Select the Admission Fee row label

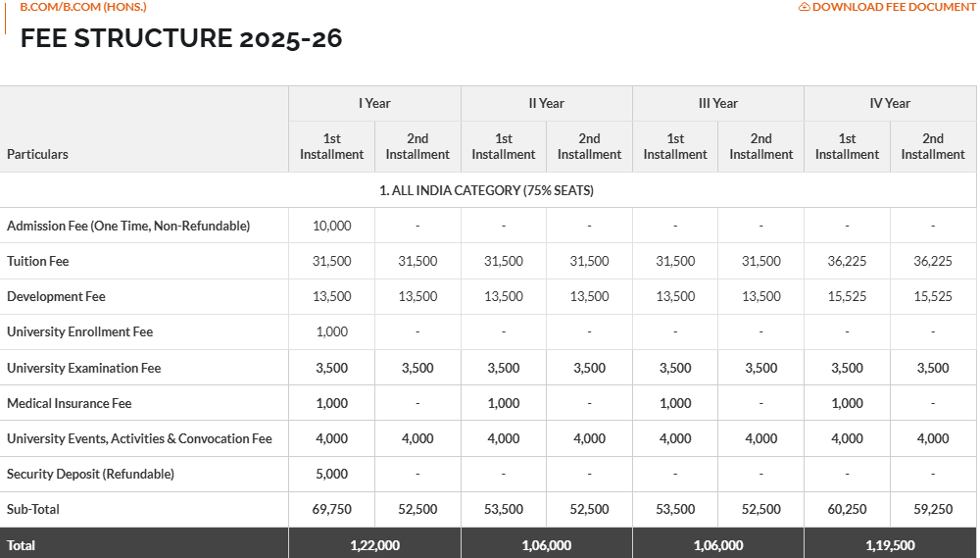point(128,226)
